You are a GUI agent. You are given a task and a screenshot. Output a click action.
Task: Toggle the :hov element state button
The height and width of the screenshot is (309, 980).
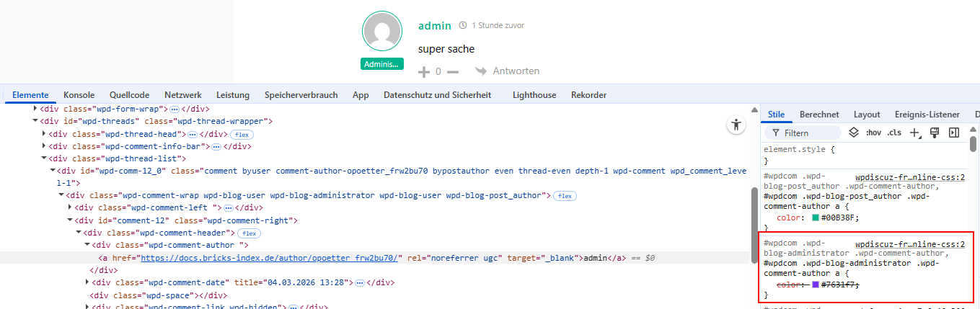[x=873, y=133]
